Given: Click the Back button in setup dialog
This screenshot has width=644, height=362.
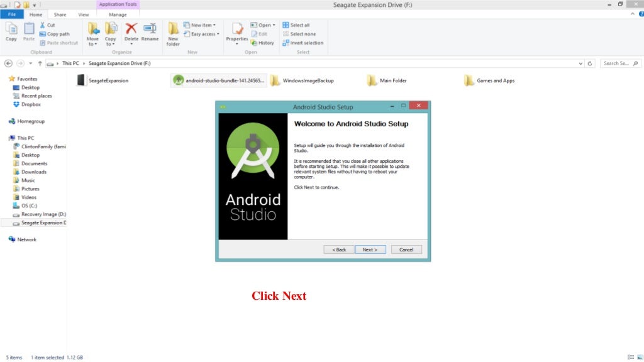Looking at the screenshot, I should pos(339,250).
